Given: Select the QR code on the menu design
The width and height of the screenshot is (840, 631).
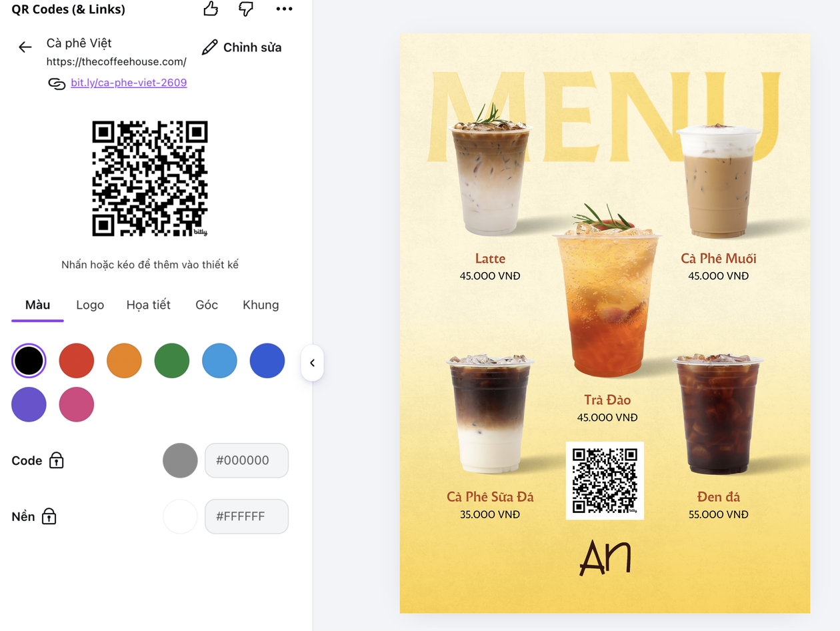Looking at the screenshot, I should point(605,480).
